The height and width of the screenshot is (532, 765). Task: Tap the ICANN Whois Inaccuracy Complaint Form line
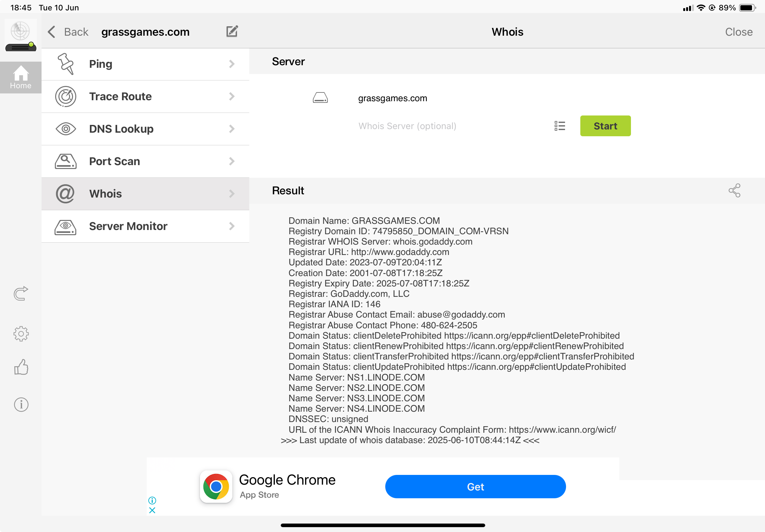pyautogui.click(x=452, y=429)
